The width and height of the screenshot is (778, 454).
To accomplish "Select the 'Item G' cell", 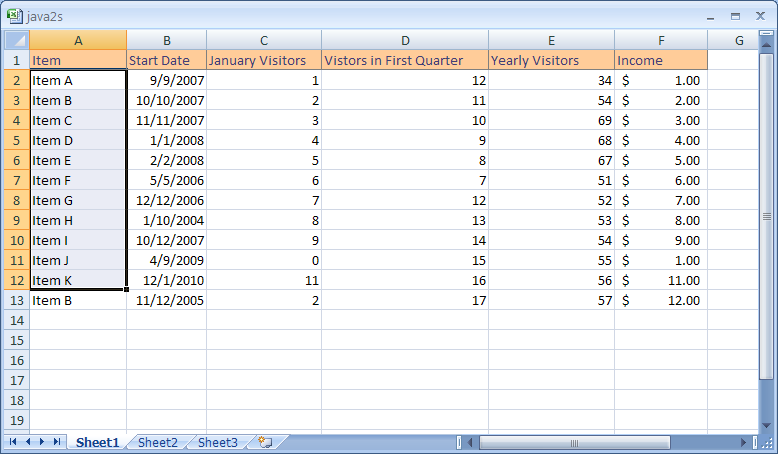I will tap(78, 200).
